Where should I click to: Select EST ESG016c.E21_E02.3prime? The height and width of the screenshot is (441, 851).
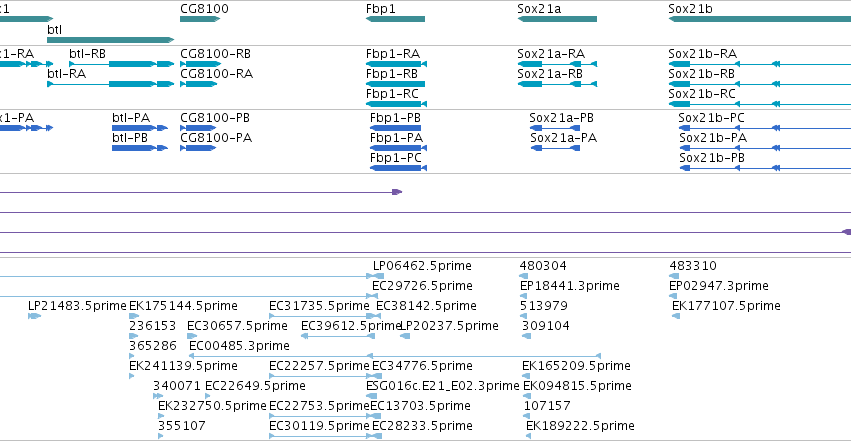tap(443, 386)
